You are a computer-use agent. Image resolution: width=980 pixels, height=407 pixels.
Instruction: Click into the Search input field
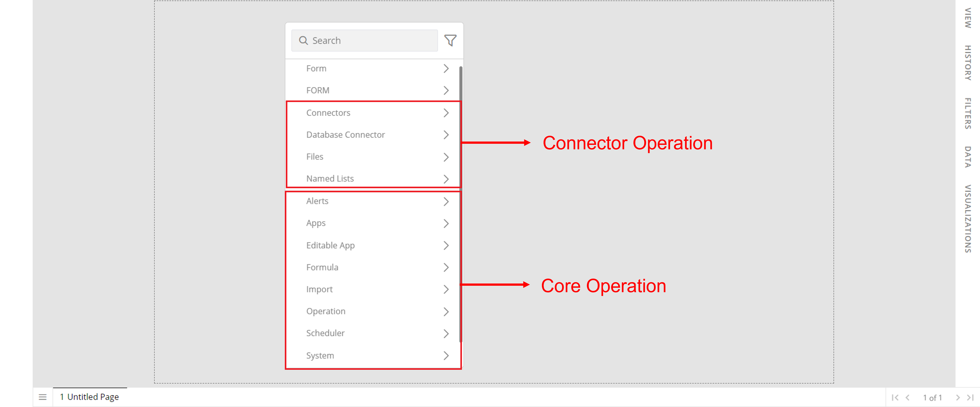click(x=364, y=40)
